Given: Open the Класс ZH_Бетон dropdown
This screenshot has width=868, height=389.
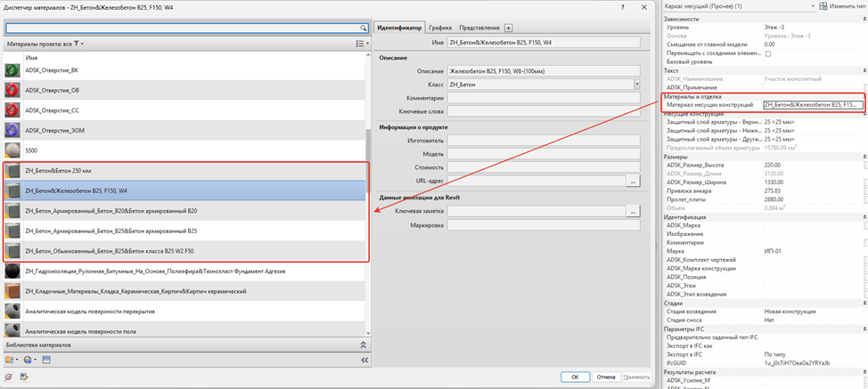Looking at the screenshot, I should point(637,85).
